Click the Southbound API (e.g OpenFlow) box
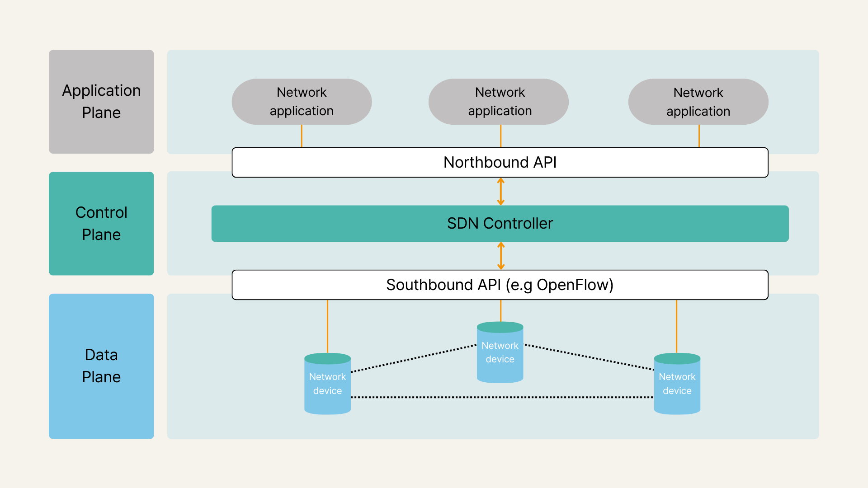The width and height of the screenshot is (868, 488). click(500, 285)
